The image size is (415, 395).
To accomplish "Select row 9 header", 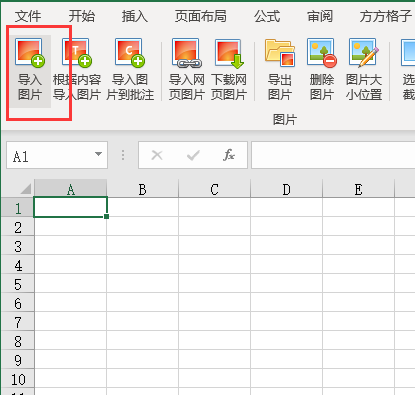I will click(x=18, y=360).
